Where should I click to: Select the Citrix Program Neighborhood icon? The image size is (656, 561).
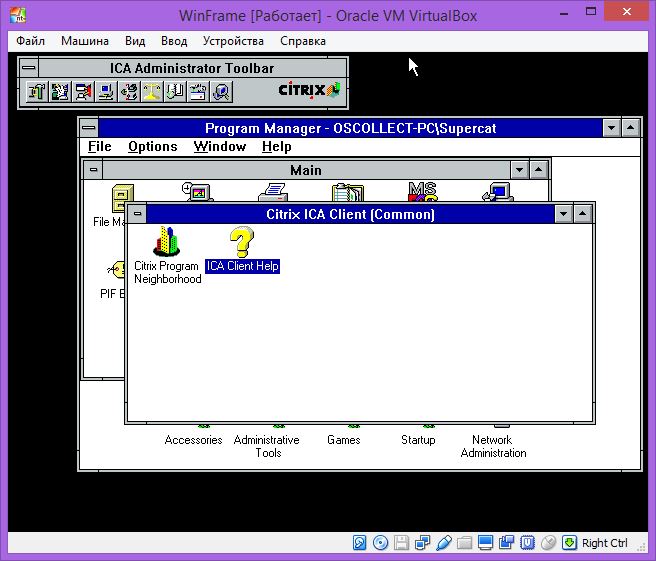pyautogui.click(x=167, y=241)
